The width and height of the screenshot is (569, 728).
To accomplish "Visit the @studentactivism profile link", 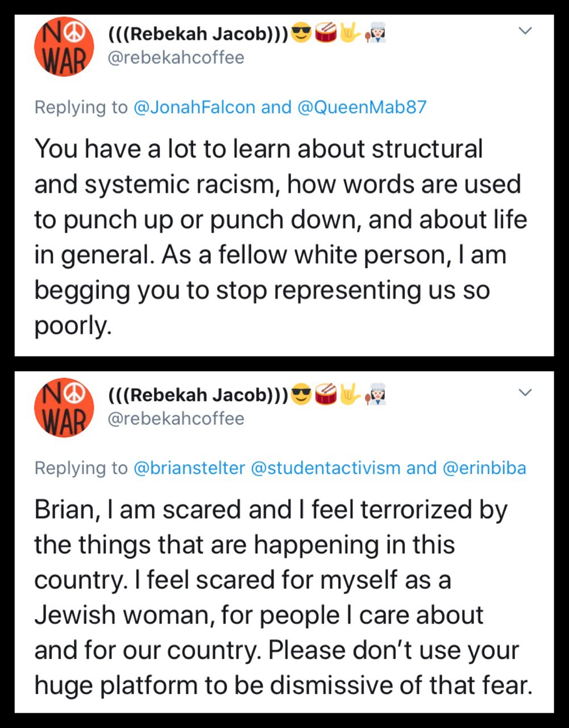I will [x=326, y=468].
